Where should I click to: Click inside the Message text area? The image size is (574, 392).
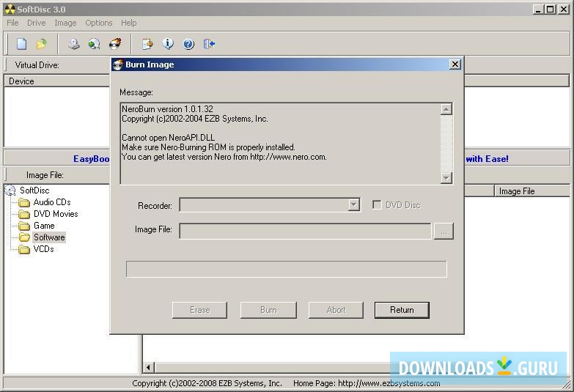click(281, 144)
